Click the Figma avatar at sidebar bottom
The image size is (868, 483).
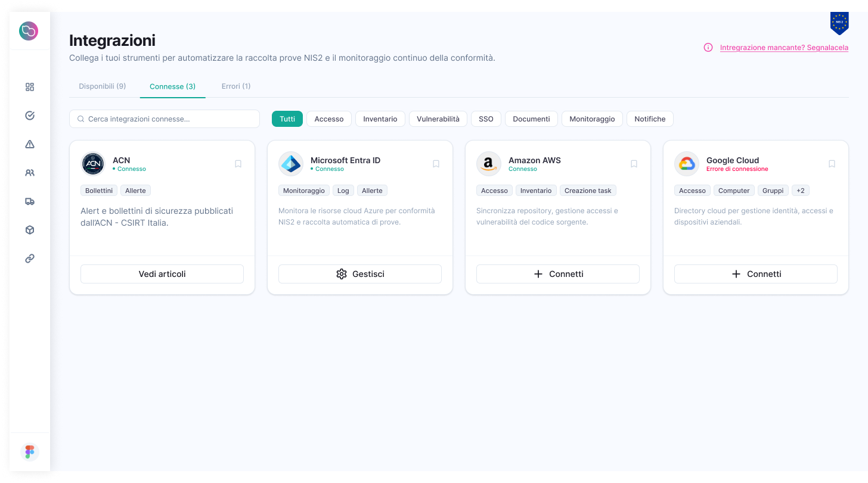(x=30, y=452)
